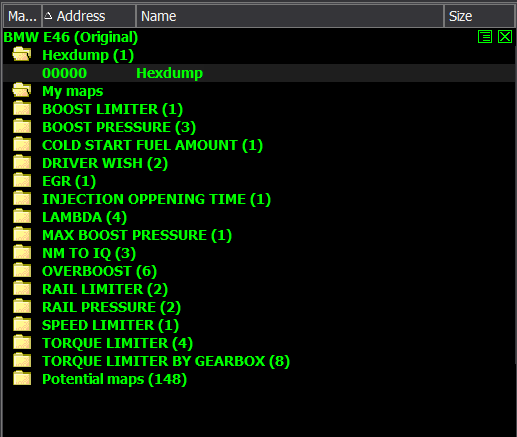
Task: Expand BOOST PRESSURE (3) folder
Action: [119, 127]
